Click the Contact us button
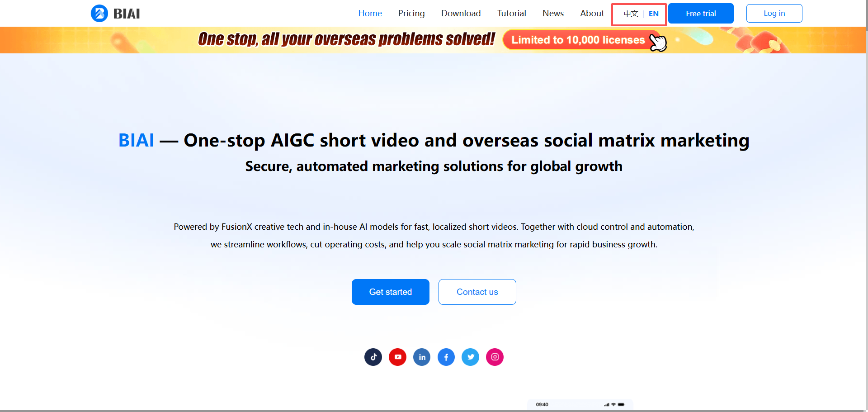 tap(477, 292)
